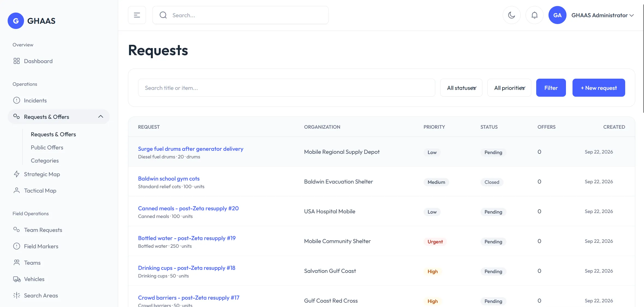
Task: Open Team Requests
Action: pyautogui.click(x=43, y=230)
